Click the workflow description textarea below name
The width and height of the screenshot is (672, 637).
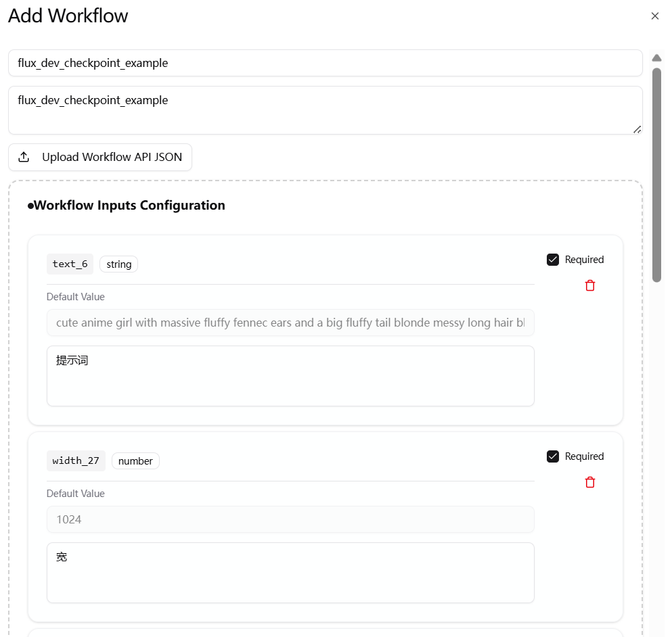[325, 110]
